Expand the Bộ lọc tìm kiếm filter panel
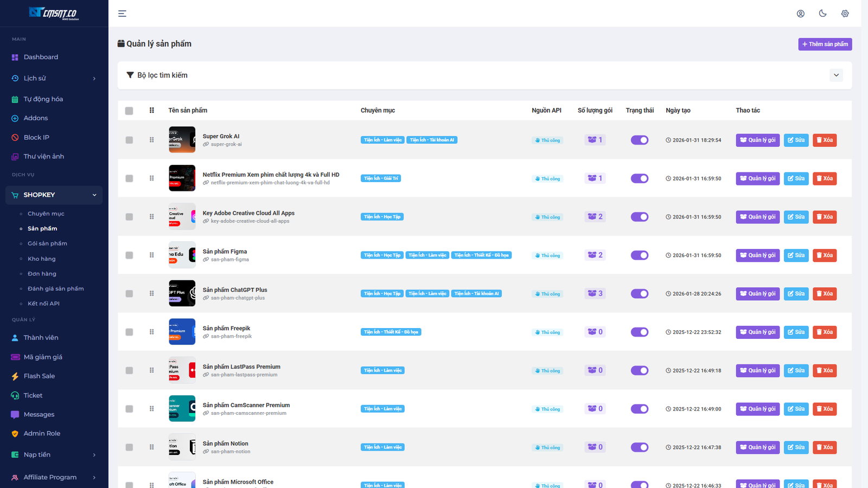Image resolution: width=868 pixels, height=488 pixels. 836,75
